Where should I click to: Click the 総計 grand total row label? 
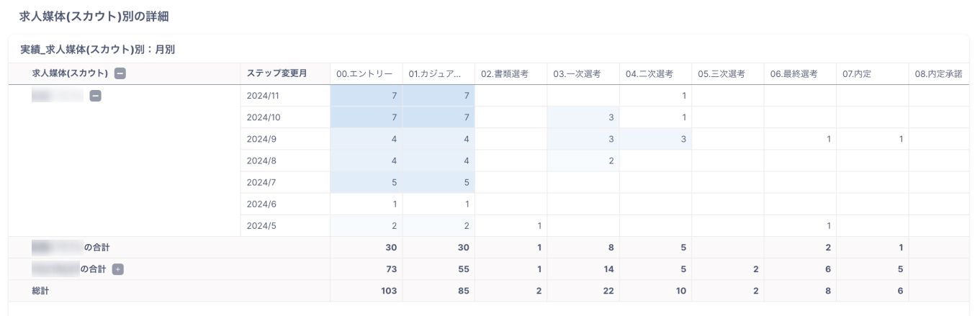[x=42, y=291]
